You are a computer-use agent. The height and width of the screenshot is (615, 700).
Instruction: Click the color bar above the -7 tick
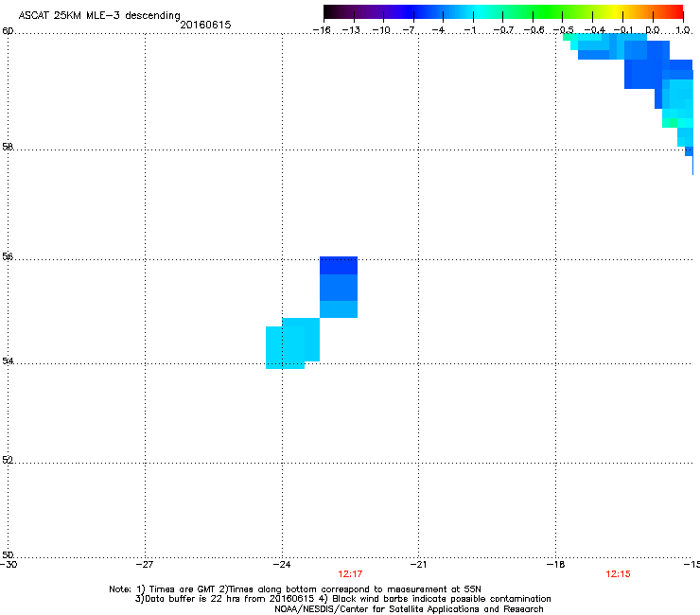413,11
